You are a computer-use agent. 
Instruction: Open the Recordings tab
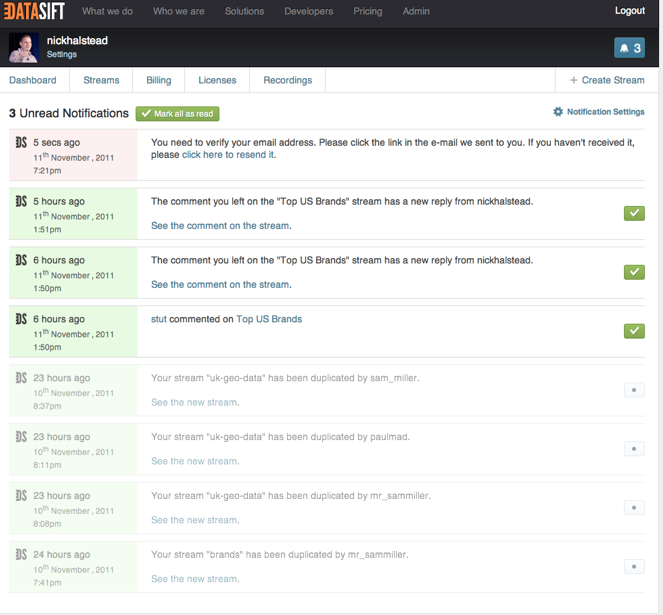[x=288, y=80]
